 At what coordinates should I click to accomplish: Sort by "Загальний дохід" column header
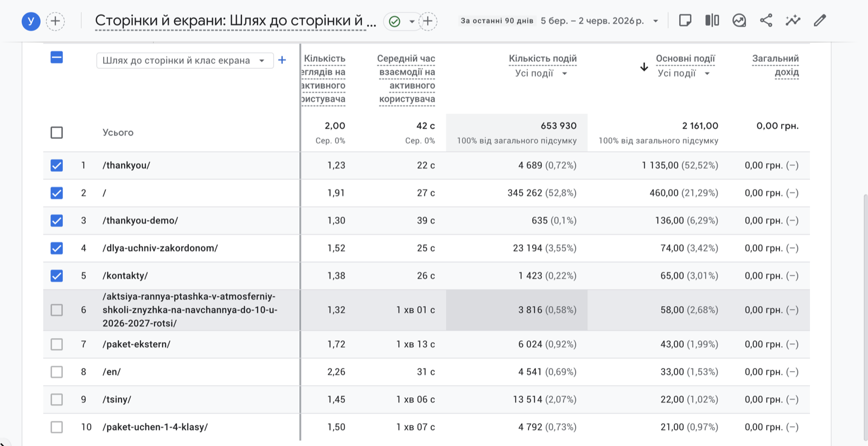[775, 65]
